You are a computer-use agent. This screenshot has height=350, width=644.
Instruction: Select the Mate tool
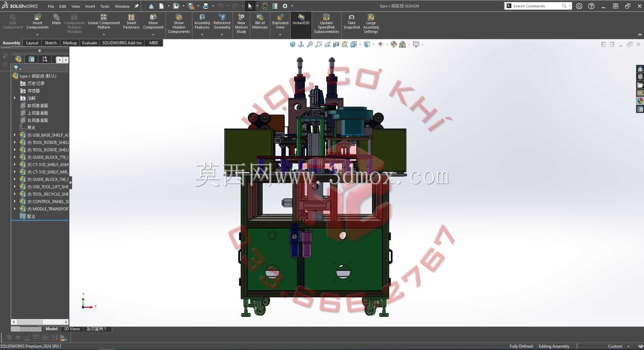[56, 19]
